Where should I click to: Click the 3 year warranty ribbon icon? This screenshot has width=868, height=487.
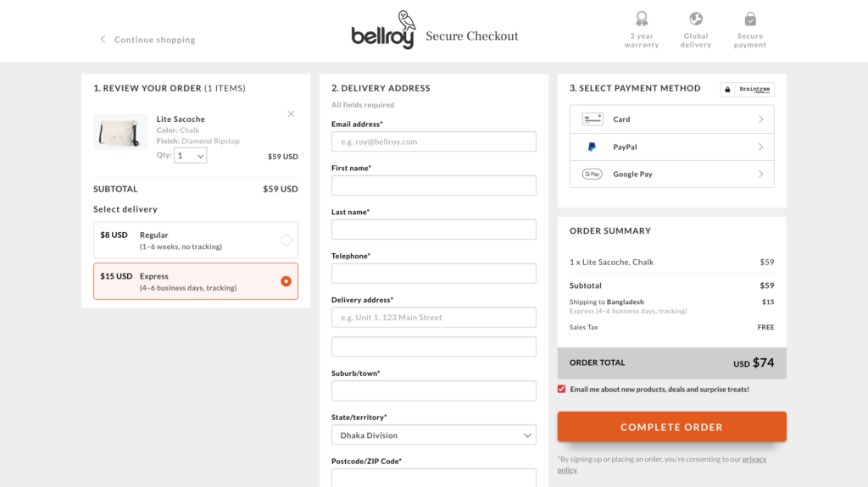641,19
